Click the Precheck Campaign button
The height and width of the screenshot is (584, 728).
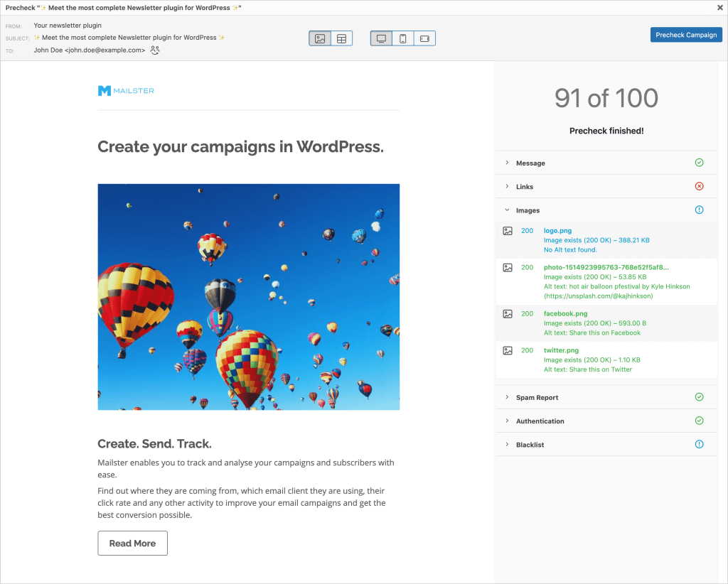click(x=686, y=35)
